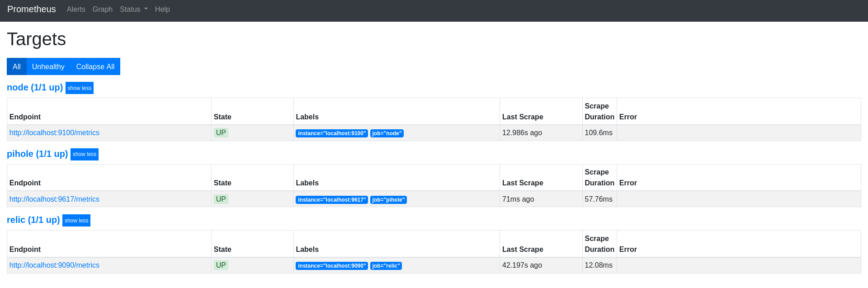The height and width of the screenshot is (288, 868).
Task: Open the pihole (1/1 up) heading link
Action: pos(37,154)
